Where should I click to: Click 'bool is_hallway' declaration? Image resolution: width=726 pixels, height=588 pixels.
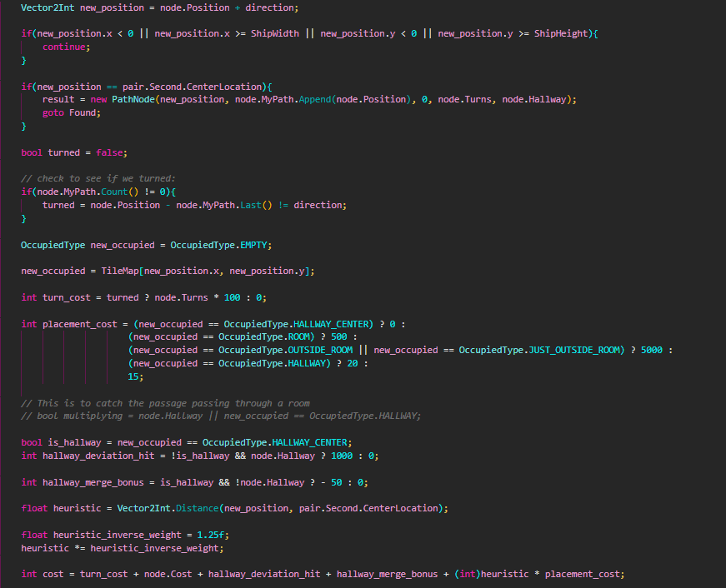61,443
